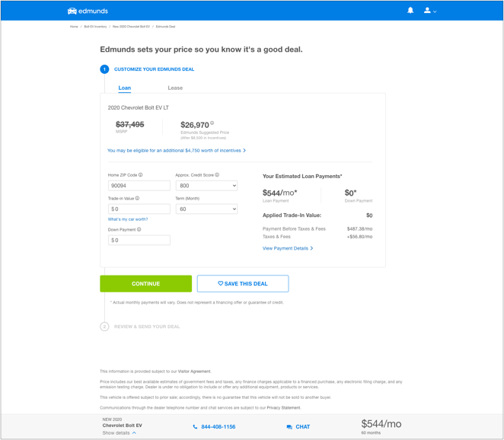Click the Edmunds logo in header
The height and width of the screenshot is (440, 504).
tap(88, 11)
